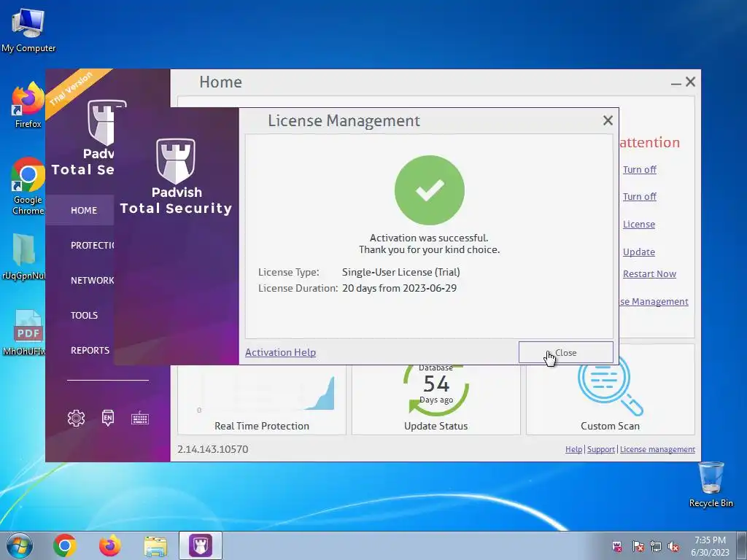Click the version number 2.14.143.10570

[212, 449]
